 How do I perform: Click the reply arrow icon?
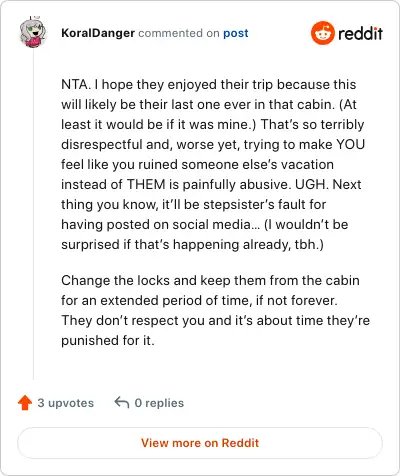click(122, 402)
